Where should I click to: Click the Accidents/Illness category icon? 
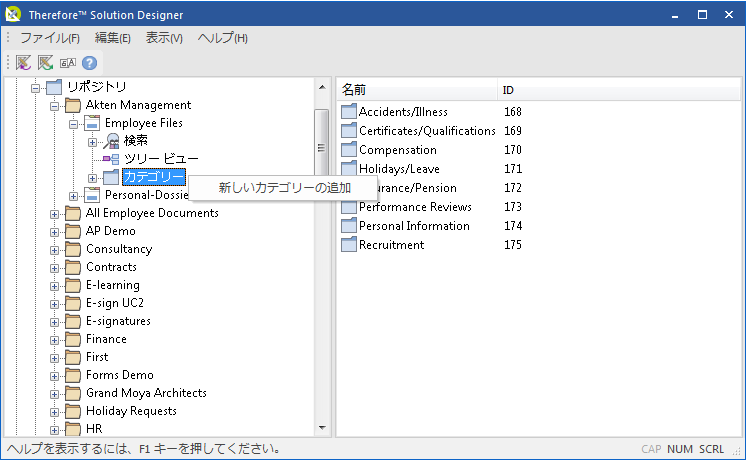coord(349,111)
